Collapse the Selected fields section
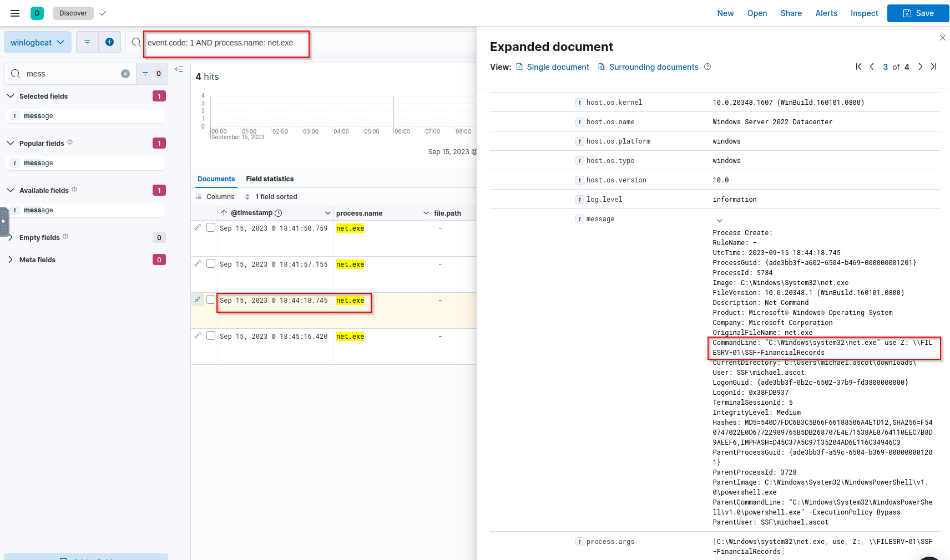Screen dimensions: 950x560 [11, 96]
